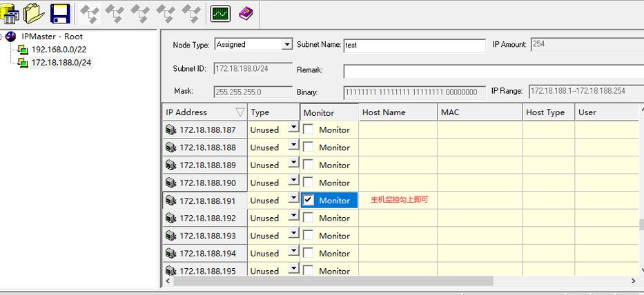Click host icon beside 172.18.188.187
The image size is (644, 295).
tap(171, 130)
